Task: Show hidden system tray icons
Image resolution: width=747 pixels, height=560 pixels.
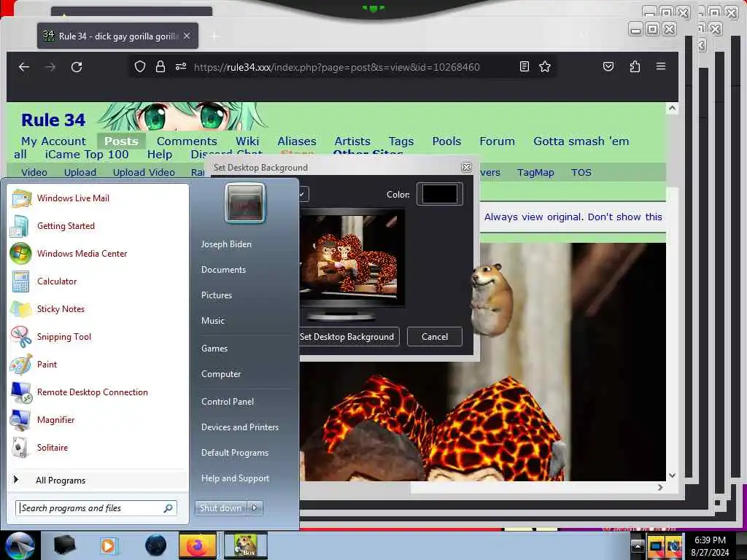Action: coord(638,545)
